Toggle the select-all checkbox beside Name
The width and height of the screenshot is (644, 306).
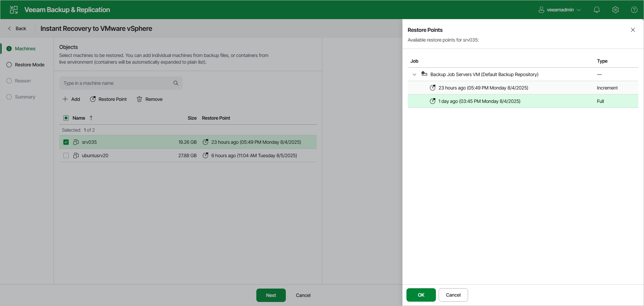click(66, 118)
